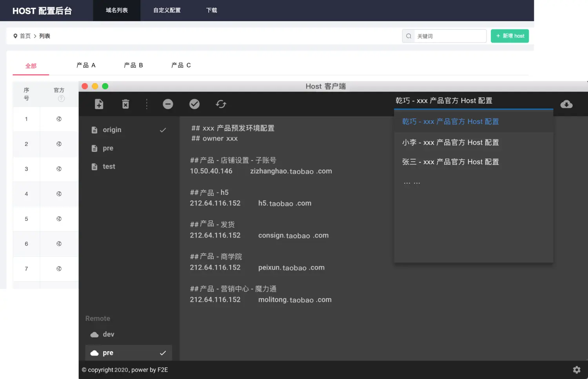Click the zizhanghao.taobao.com host entry
The width and height of the screenshot is (588, 379).
coord(291,171)
